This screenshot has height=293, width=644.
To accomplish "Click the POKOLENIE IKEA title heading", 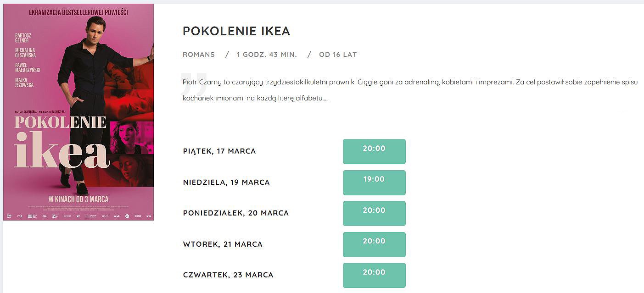I will point(236,31).
